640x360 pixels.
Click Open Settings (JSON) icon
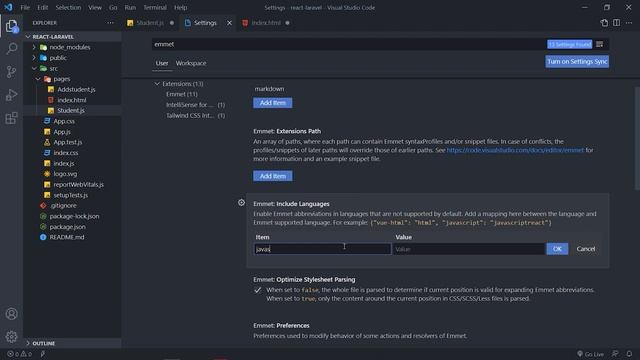(604, 23)
